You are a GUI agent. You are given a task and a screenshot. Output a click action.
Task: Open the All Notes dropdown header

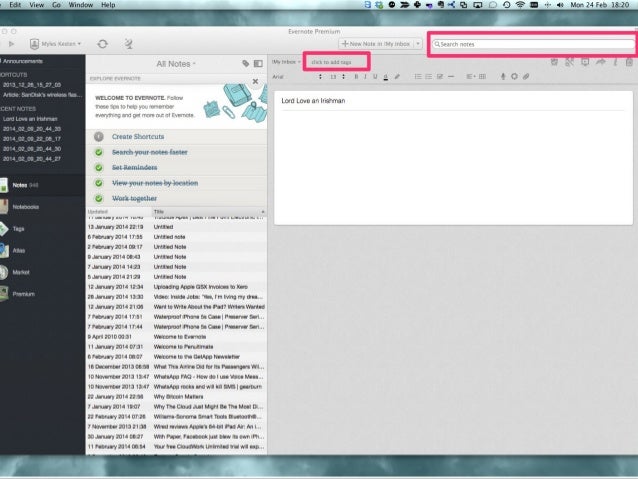(x=176, y=64)
